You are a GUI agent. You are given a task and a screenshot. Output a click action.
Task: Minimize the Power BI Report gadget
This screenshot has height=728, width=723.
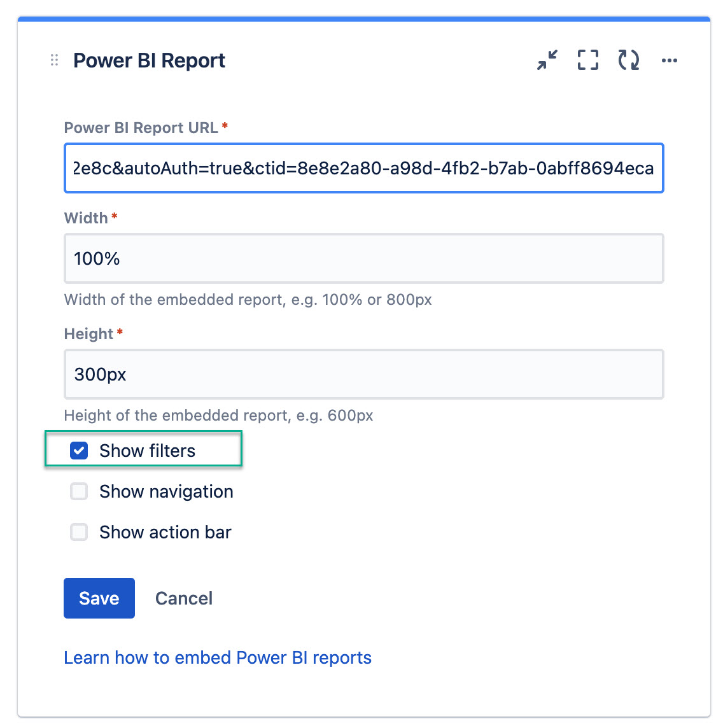(547, 60)
